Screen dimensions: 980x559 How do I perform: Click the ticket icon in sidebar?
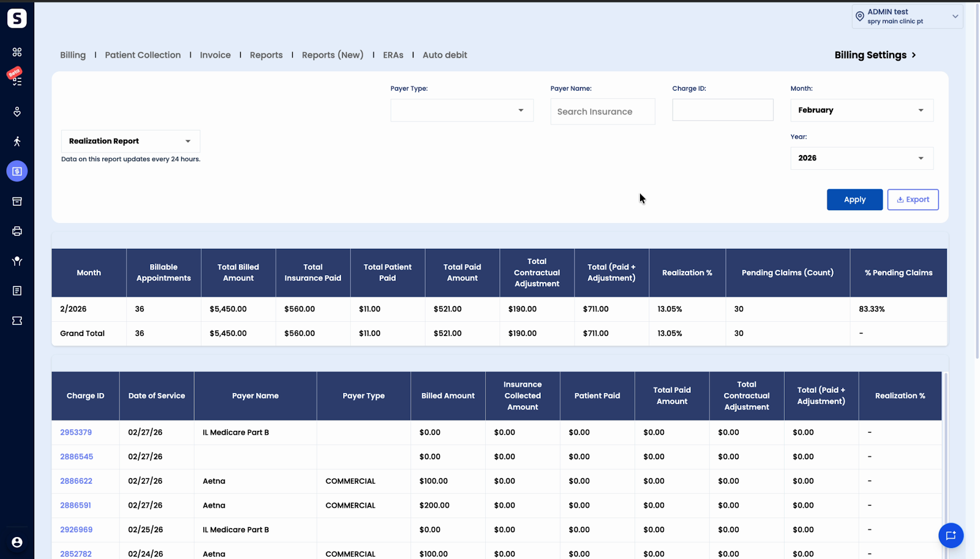tap(17, 321)
